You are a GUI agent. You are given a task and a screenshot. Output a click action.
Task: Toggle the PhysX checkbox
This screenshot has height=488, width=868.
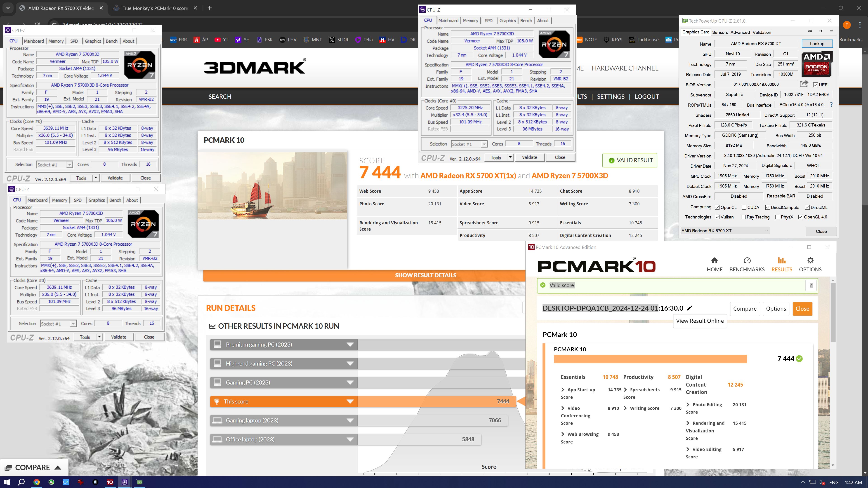pyautogui.click(x=777, y=217)
